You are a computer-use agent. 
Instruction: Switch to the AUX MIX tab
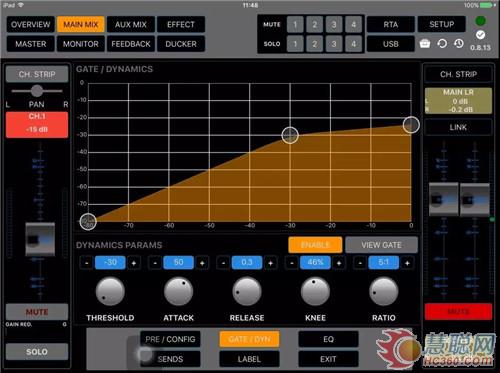[x=131, y=25]
